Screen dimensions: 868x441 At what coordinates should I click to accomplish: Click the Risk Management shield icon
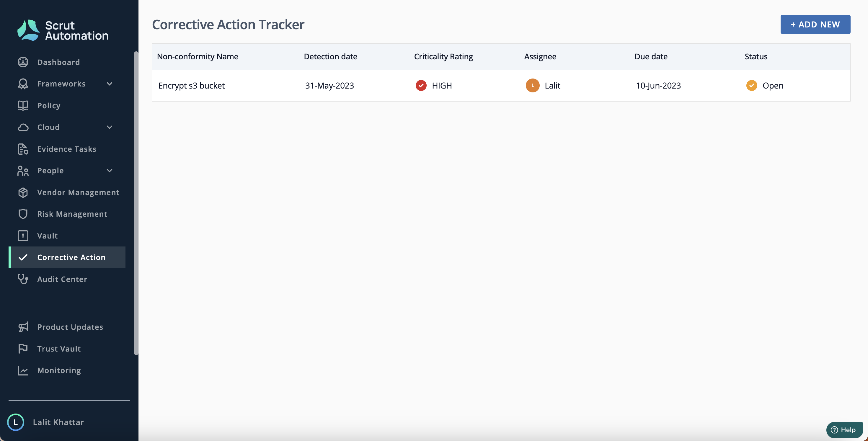pyautogui.click(x=23, y=214)
